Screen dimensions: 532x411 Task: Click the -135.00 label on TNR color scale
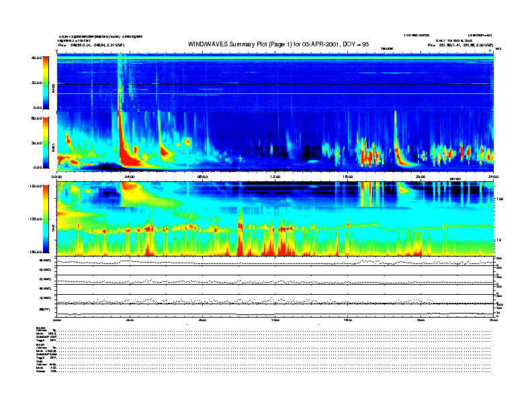click(36, 219)
